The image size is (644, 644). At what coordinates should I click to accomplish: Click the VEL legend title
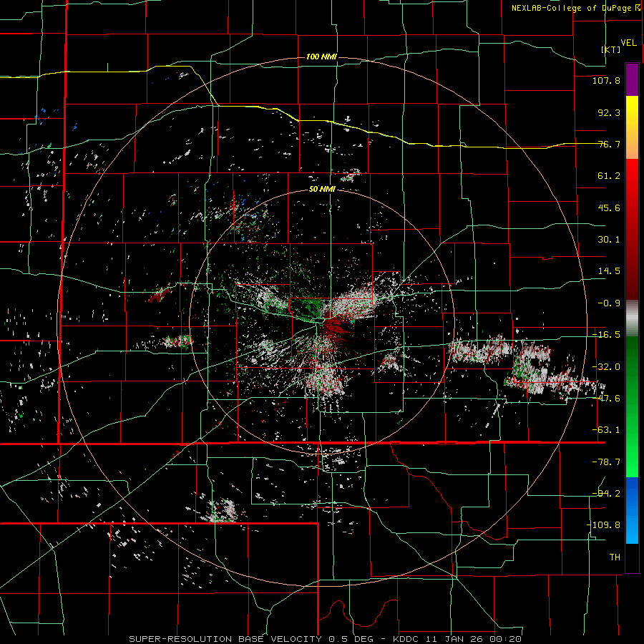coord(628,43)
